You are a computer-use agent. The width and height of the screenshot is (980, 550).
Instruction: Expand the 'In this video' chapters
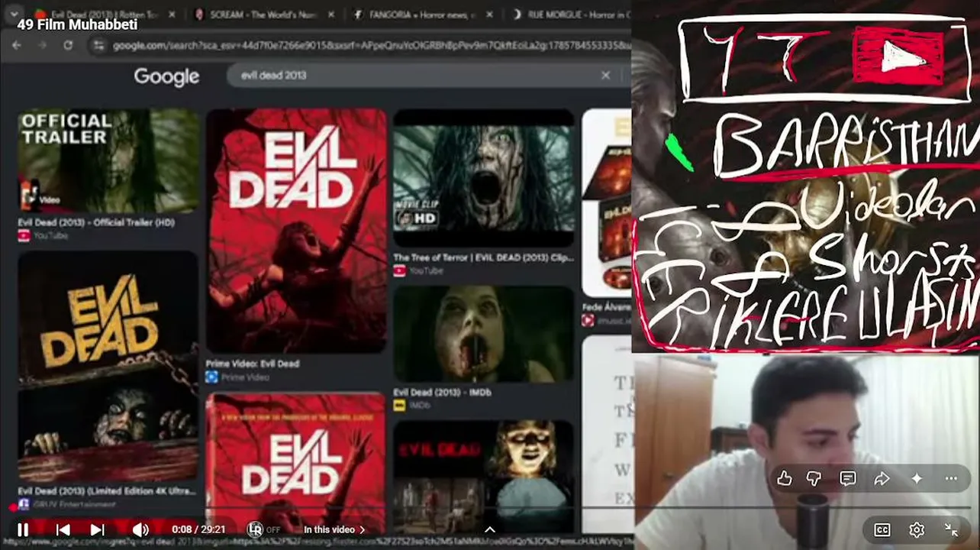334,529
